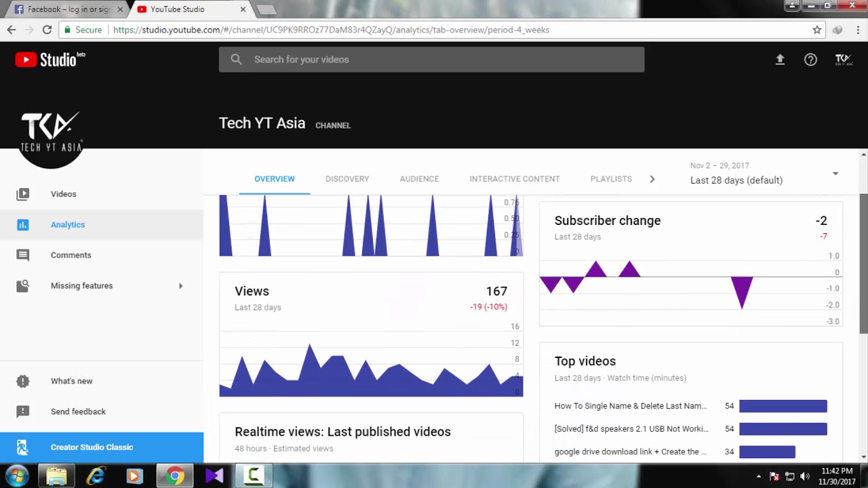
Task: Open YouTube Studio logo home
Action: coord(50,60)
